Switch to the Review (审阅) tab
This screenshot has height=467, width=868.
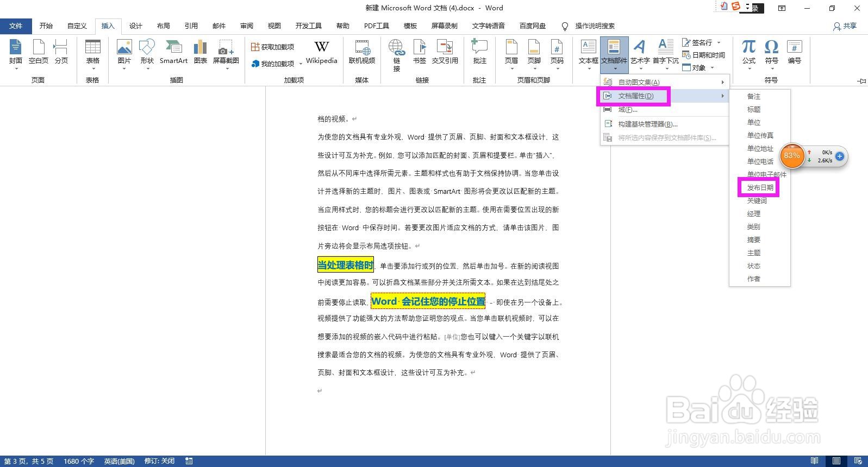click(247, 26)
